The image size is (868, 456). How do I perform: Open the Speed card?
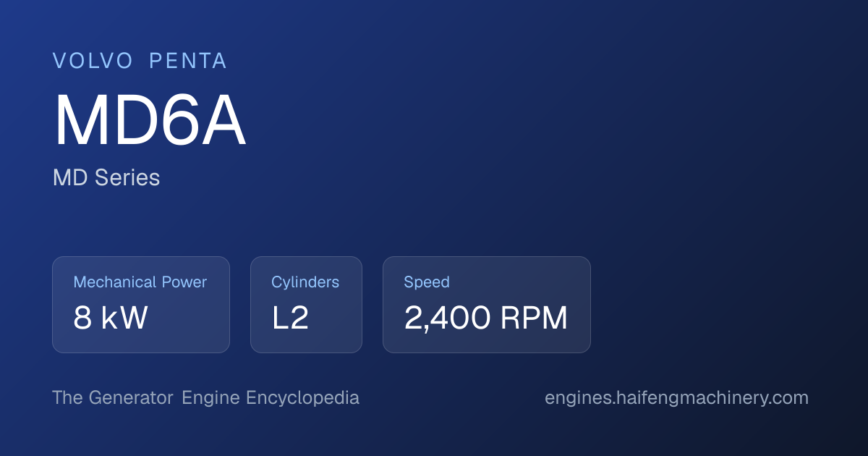click(x=487, y=305)
